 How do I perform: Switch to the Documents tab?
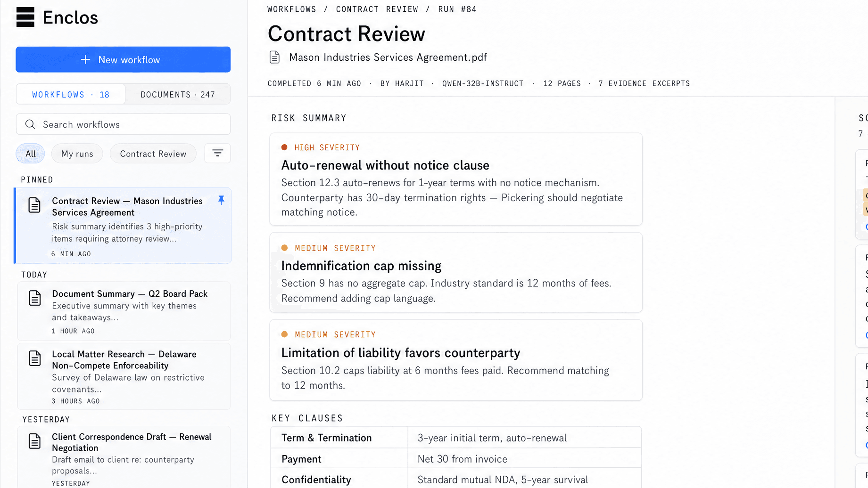tap(178, 94)
